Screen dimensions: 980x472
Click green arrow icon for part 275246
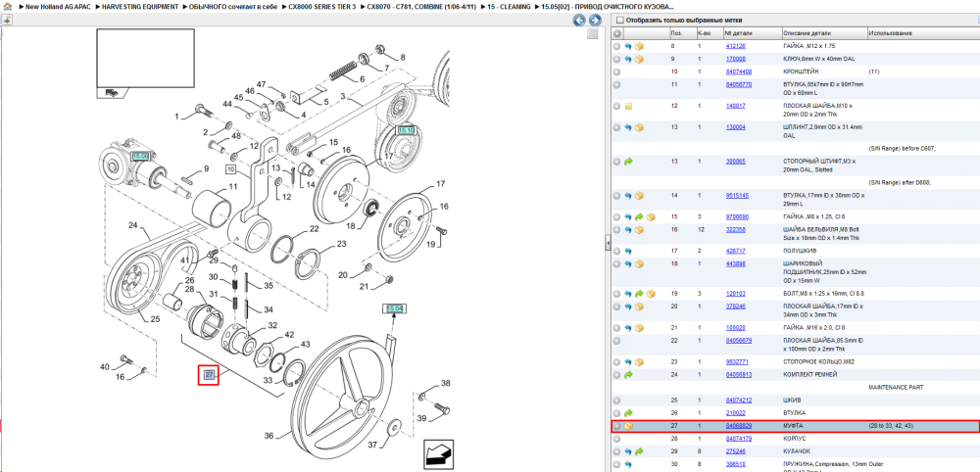tap(639, 450)
